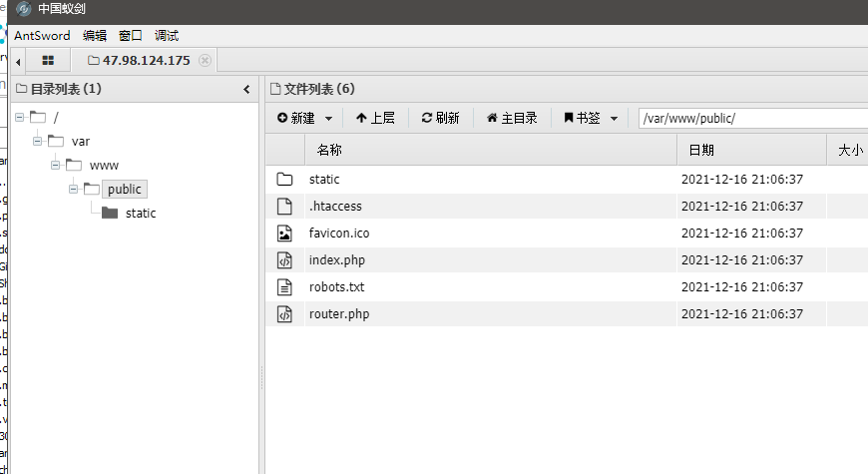Click the /var/www/public/ path field
The image size is (868, 474).
pos(753,118)
